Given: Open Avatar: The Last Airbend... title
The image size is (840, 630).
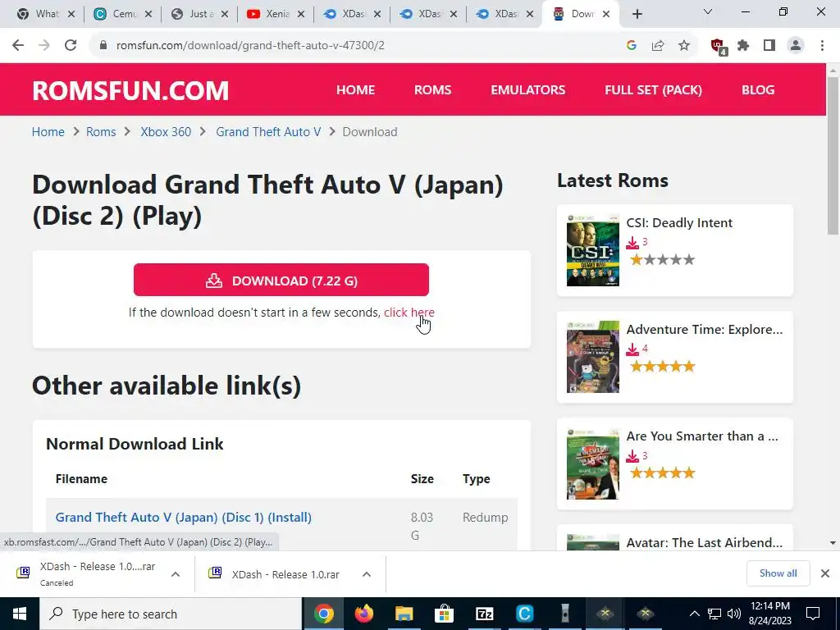Looking at the screenshot, I should tap(705, 543).
